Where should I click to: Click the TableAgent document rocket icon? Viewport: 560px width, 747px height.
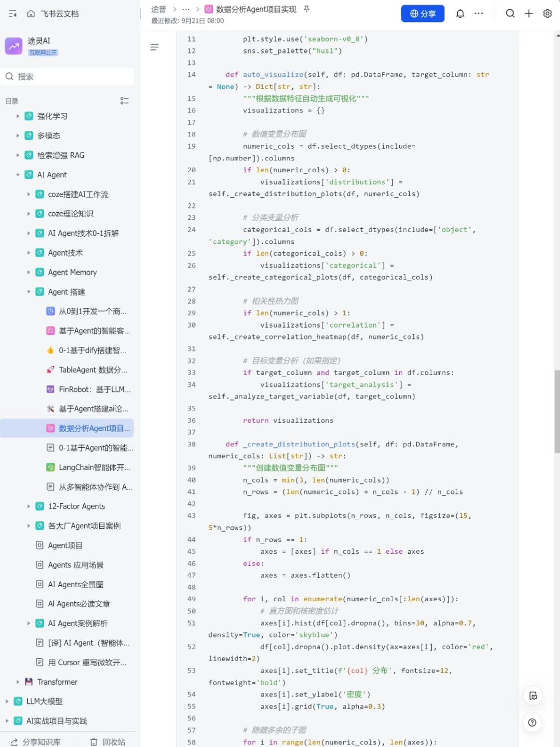pyautogui.click(x=50, y=370)
